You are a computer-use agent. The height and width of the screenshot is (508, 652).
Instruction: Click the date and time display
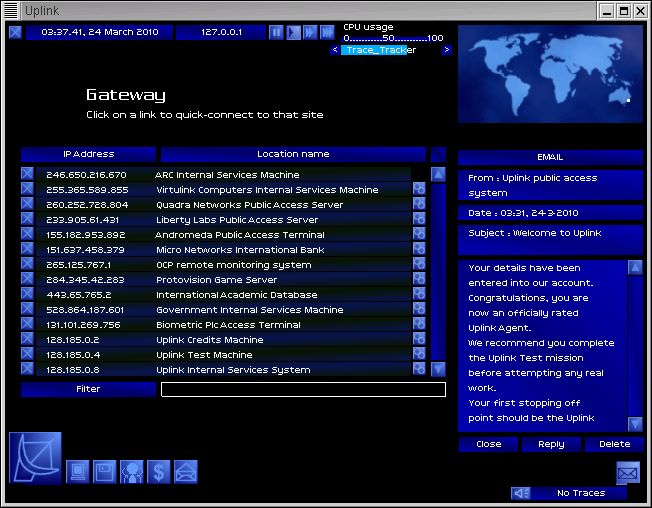99,32
